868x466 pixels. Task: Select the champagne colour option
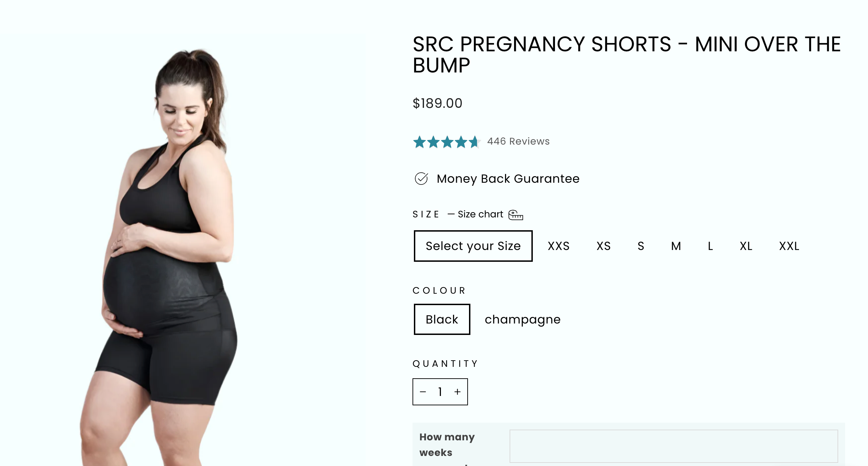coord(522,319)
